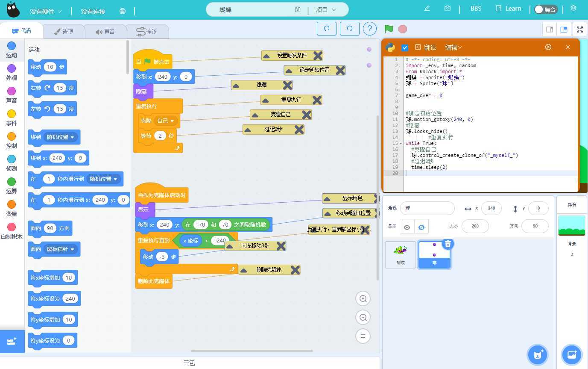Switch to the 连线 tab
This screenshot has height=369, width=588.
[x=147, y=32]
